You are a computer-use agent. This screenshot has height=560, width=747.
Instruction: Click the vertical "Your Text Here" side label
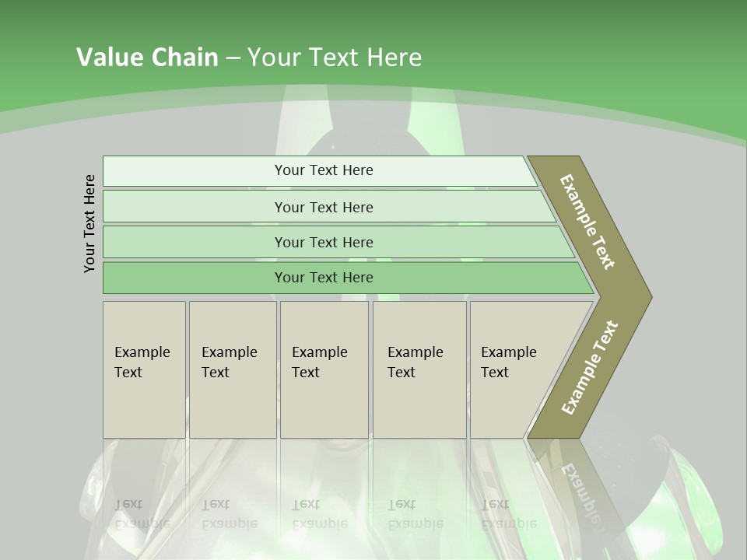[x=90, y=223]
